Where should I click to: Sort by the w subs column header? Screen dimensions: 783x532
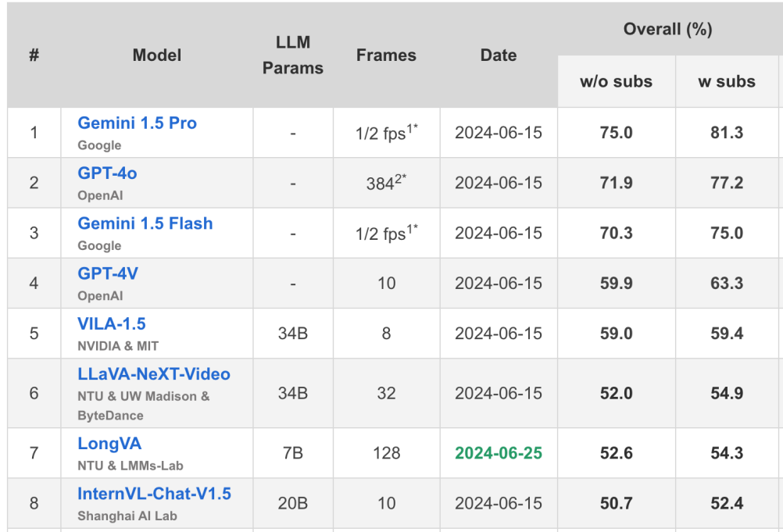(727, 81)
